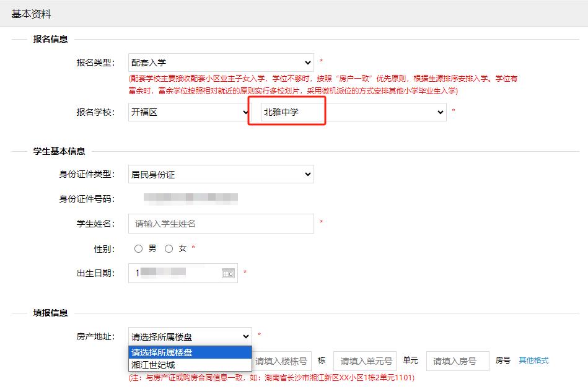Click the 请填入房号 input box
The height and width of the screenshot is (389, 588).
[x=457, y=361]
